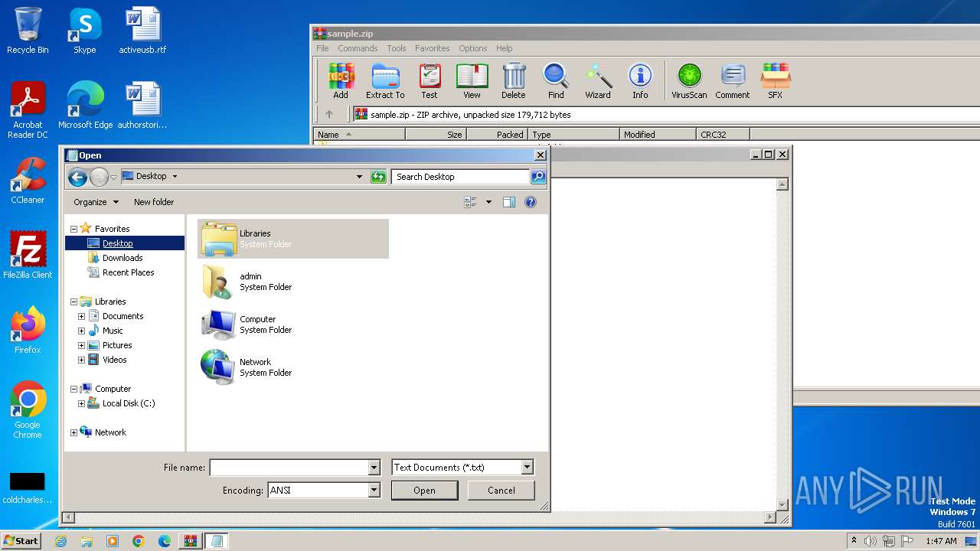Select the Skype desktop shortcut
980x551 pixels.
tap(84, 31)
